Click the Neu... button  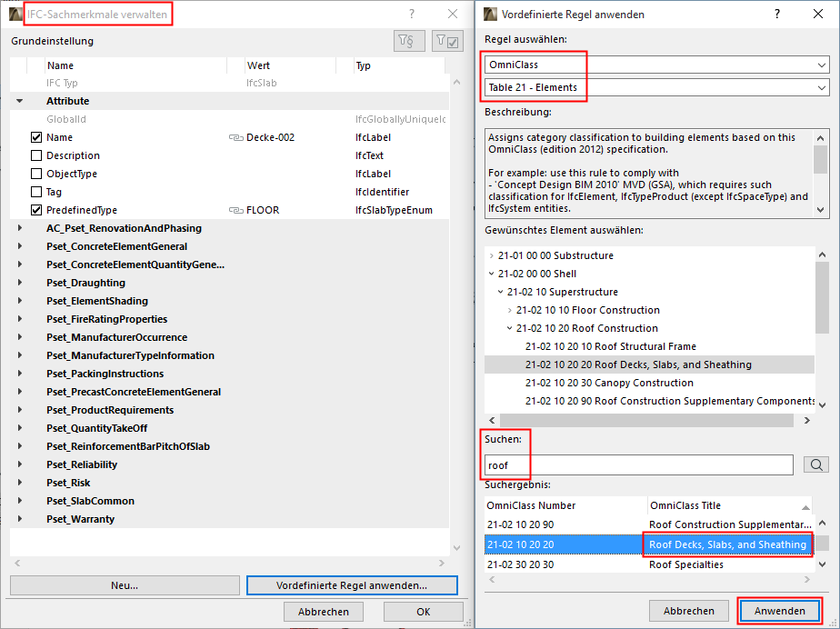tap(125, 585)
